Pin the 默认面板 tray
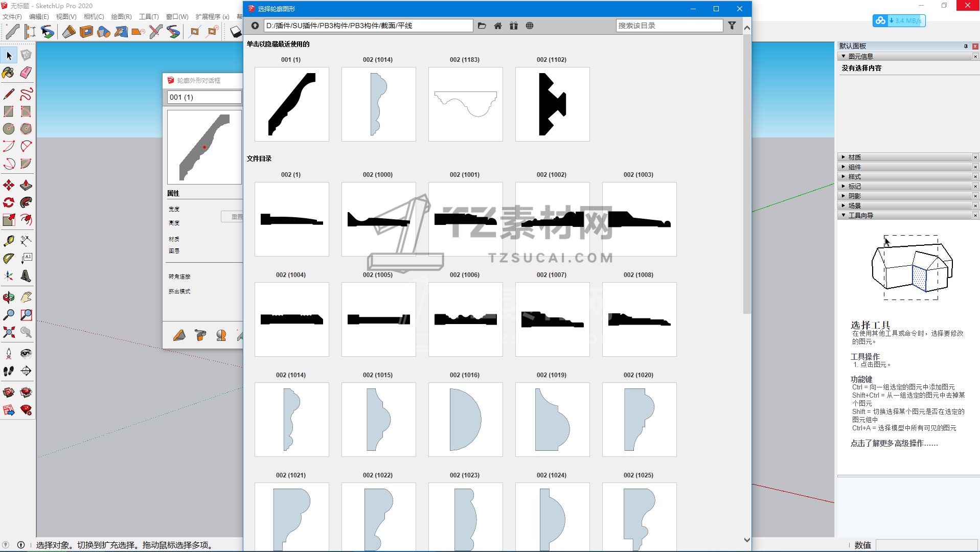 tap(966, 46)
